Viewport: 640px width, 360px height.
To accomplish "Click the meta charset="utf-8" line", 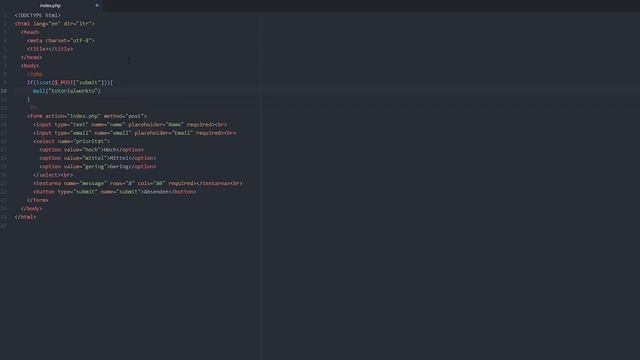I will pyautogui.click(x=61, y=40).
